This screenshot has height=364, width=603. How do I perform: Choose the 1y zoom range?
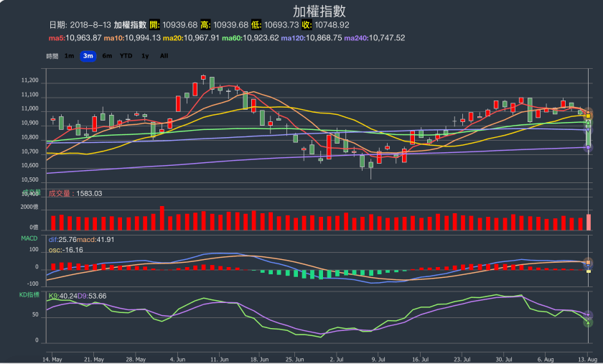[145, 55]
